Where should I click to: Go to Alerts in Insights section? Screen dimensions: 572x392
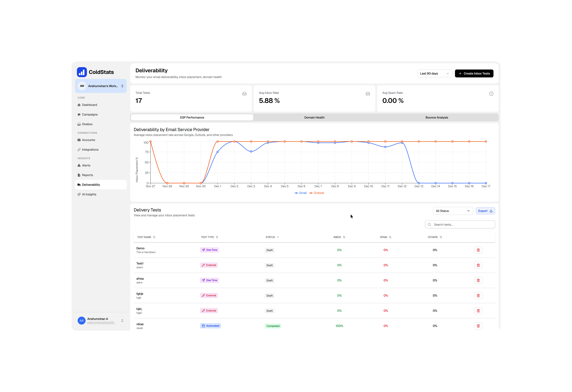[86, 165]
